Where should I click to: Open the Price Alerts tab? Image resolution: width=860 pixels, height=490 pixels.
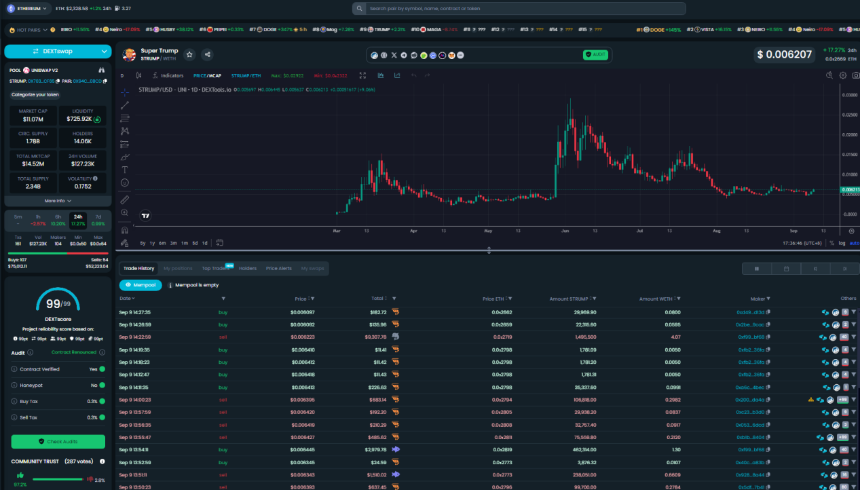(x=279, y=268)
